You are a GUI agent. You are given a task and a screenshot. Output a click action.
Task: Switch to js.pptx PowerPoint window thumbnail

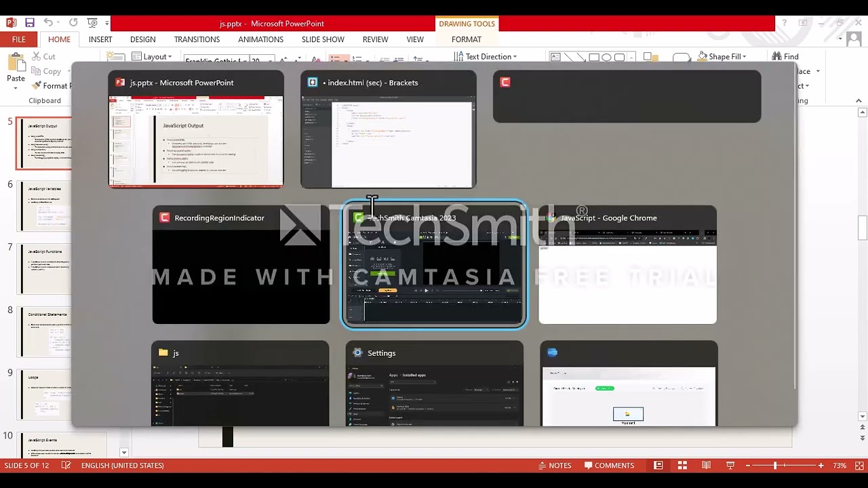coord(197,129)
